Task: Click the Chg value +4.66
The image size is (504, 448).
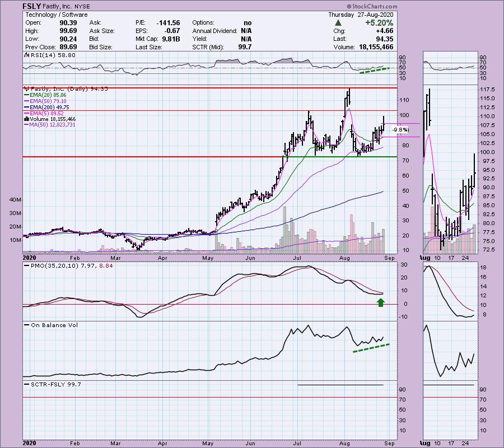Action: [384, 31]
